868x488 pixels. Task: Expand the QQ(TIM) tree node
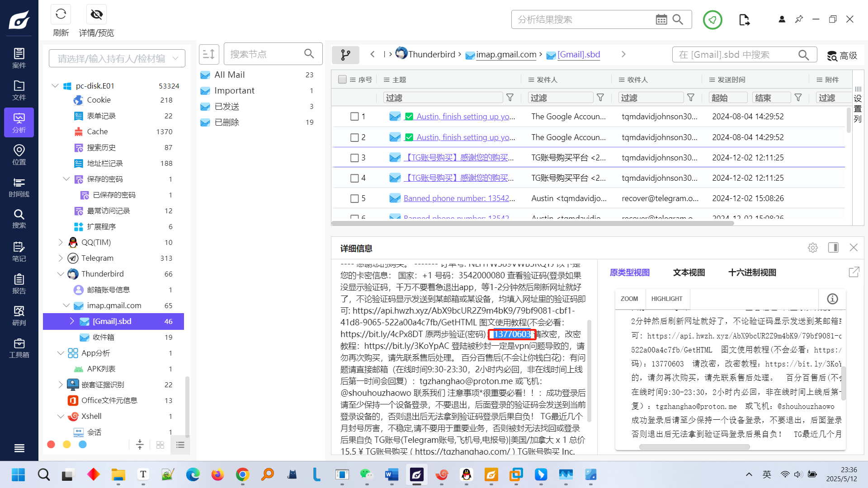61,242
